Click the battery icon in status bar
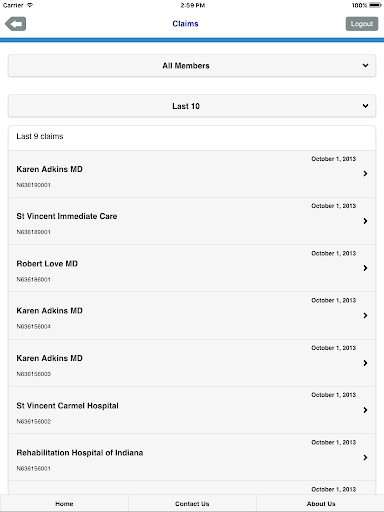 pyautogui.click(x=375, y=5)
